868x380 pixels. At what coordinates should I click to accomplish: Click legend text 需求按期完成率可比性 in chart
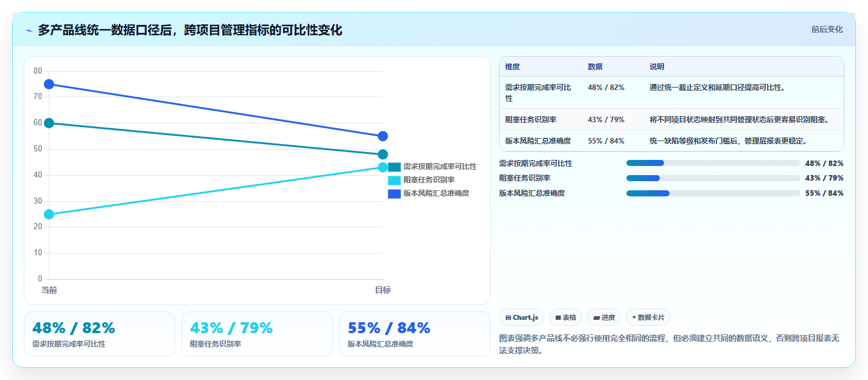tap(439, 167)
